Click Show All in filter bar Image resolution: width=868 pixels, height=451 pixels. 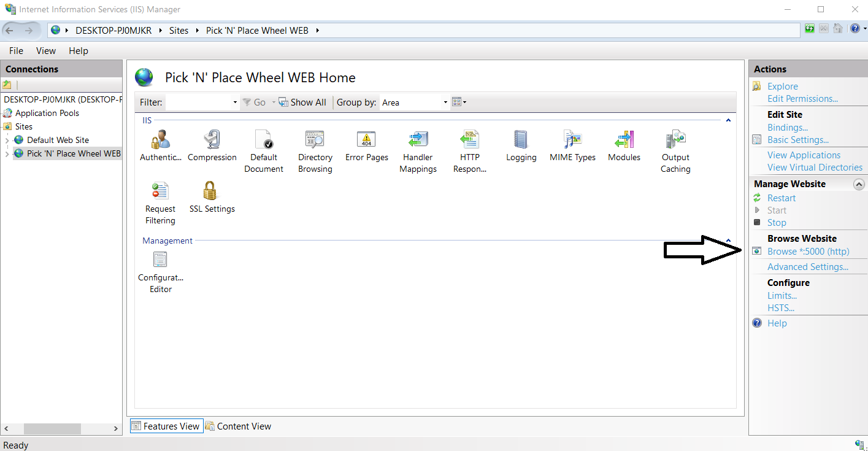[302, 102]
